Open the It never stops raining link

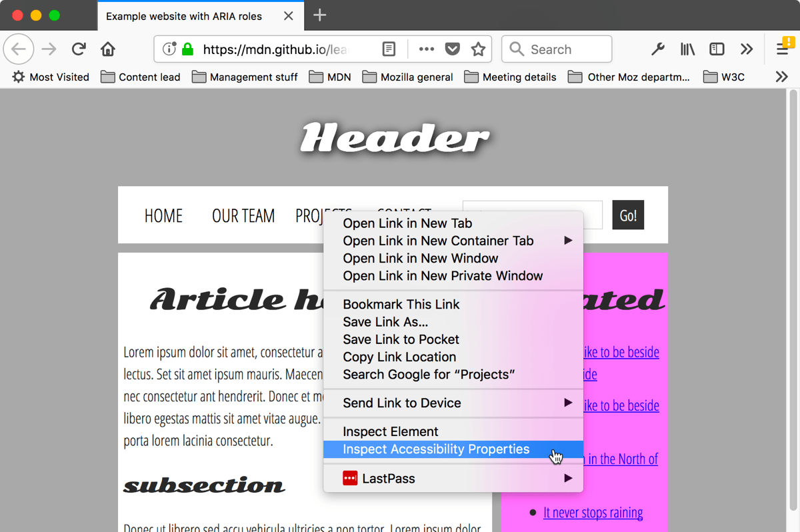point(593,512)
